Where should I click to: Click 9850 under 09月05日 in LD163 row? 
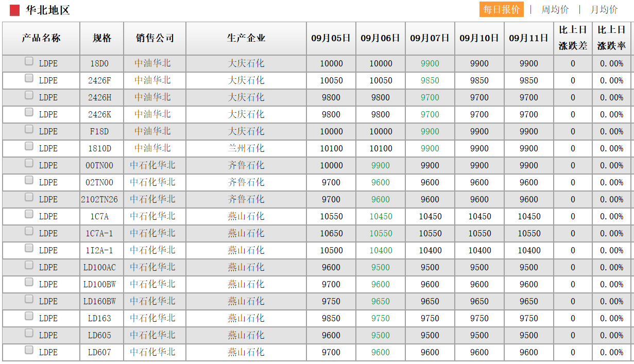(x=331, y=319)
